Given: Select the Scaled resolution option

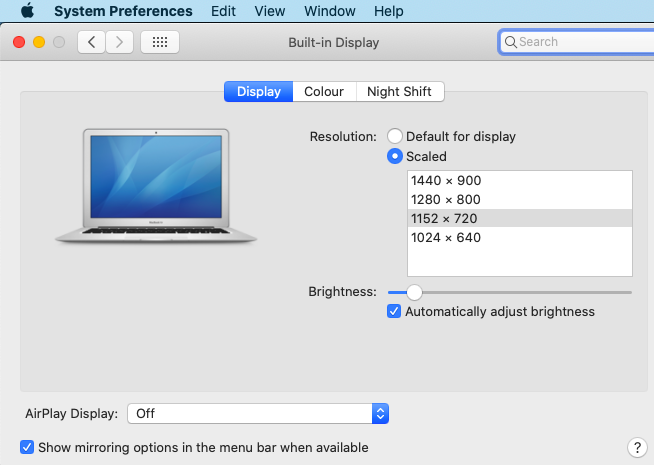Looking at the screenshot, I should 395,156.
